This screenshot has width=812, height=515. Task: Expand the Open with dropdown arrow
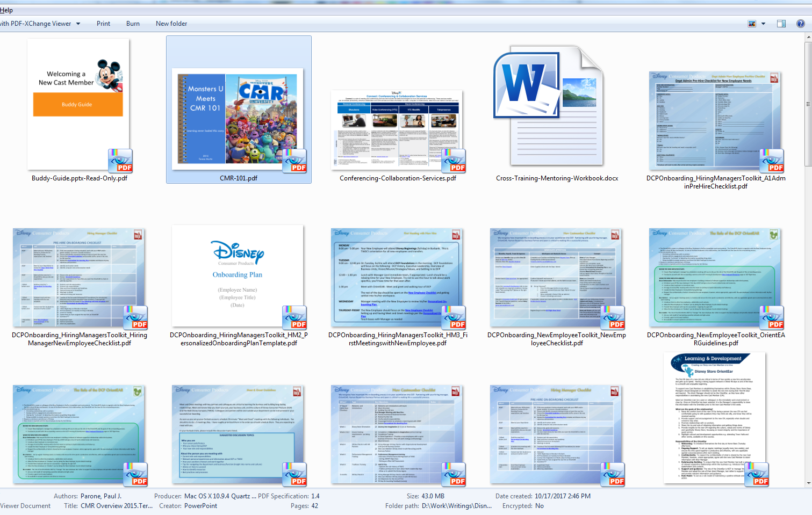[78, 24]
